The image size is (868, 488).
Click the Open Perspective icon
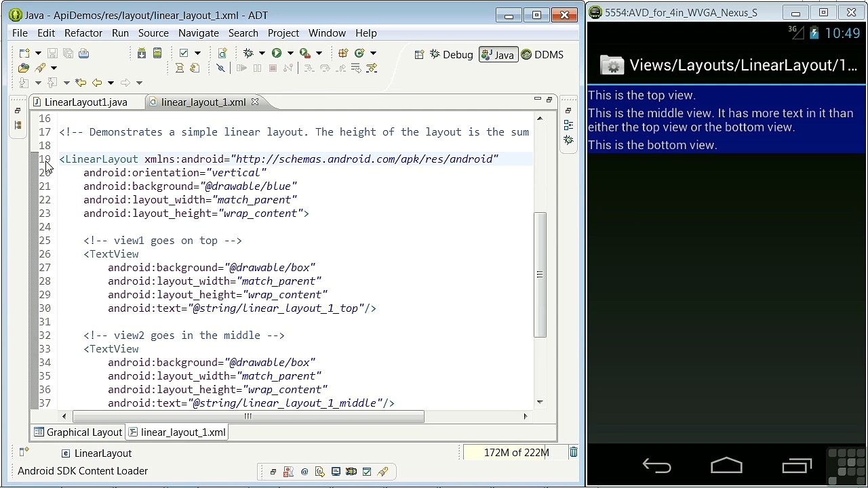pyautogui.click(x=419, y=55)
